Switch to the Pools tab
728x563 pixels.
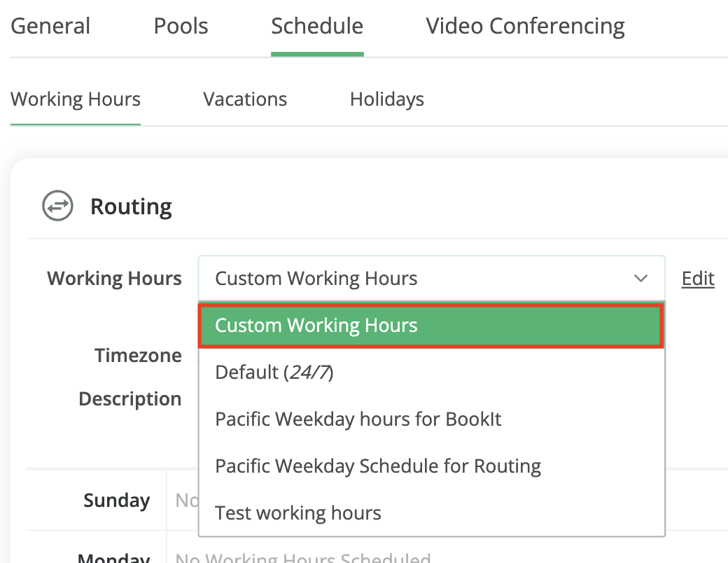[x=181, y=27]
